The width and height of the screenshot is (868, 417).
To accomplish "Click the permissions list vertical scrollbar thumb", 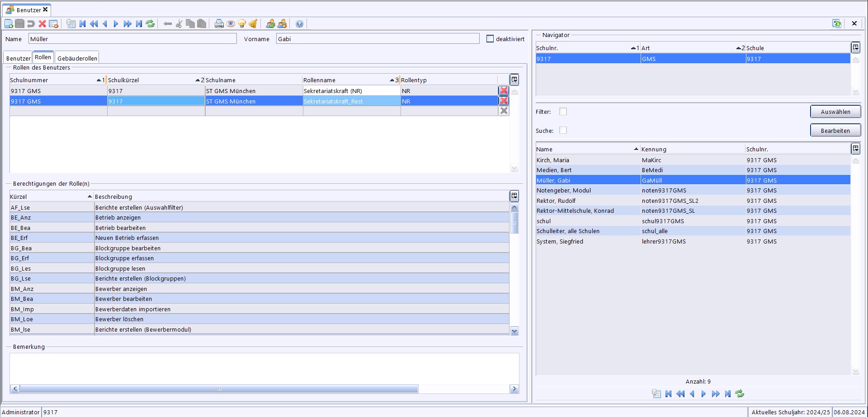I will click(514, 223).
